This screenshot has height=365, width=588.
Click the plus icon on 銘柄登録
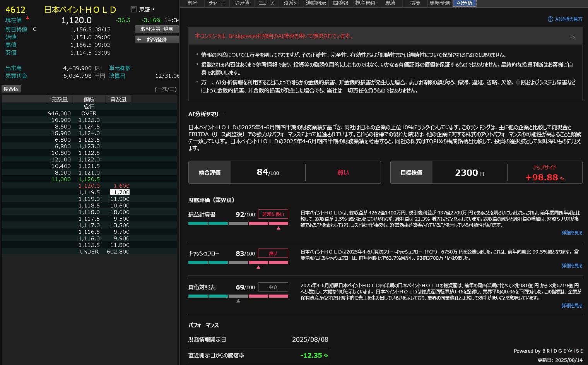[139, 39]
